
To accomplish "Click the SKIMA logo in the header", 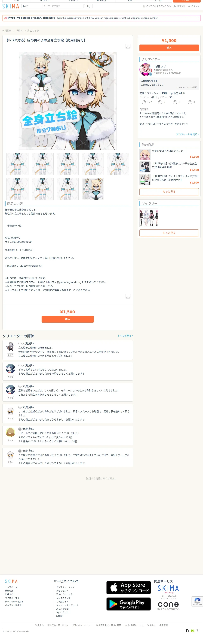I will coord(11,6).
